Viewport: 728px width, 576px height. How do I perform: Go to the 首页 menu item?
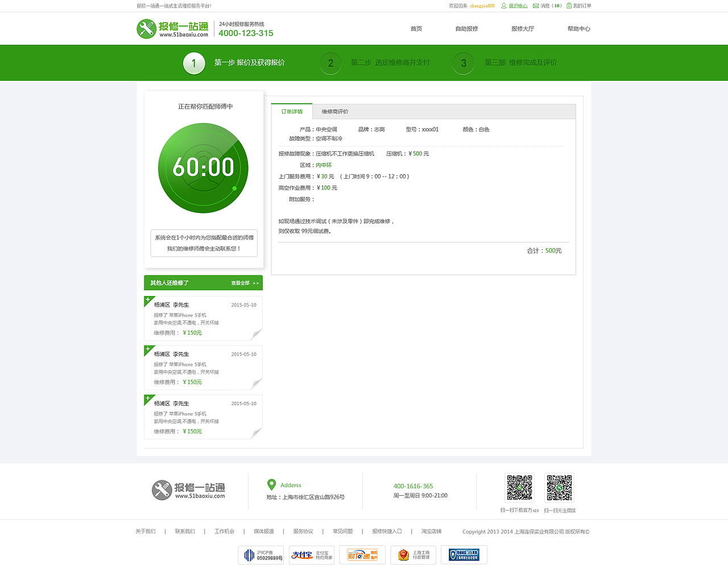pos(416,28)
